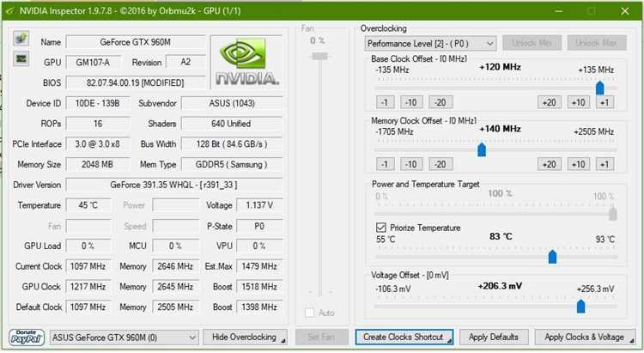The height and width of the screenshot is (353, 644).
Task: Click the temperature target slider handle
Action: click(x=552, y=257)
